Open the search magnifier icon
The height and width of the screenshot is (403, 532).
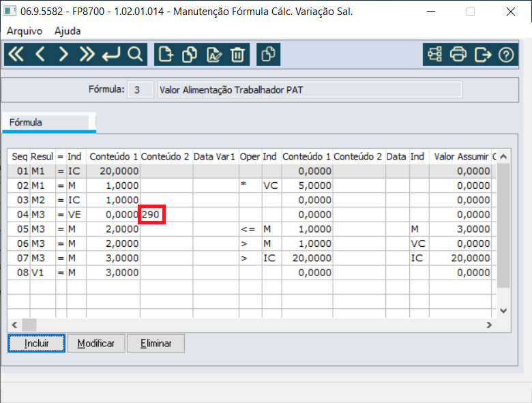[x=135, y=55]
